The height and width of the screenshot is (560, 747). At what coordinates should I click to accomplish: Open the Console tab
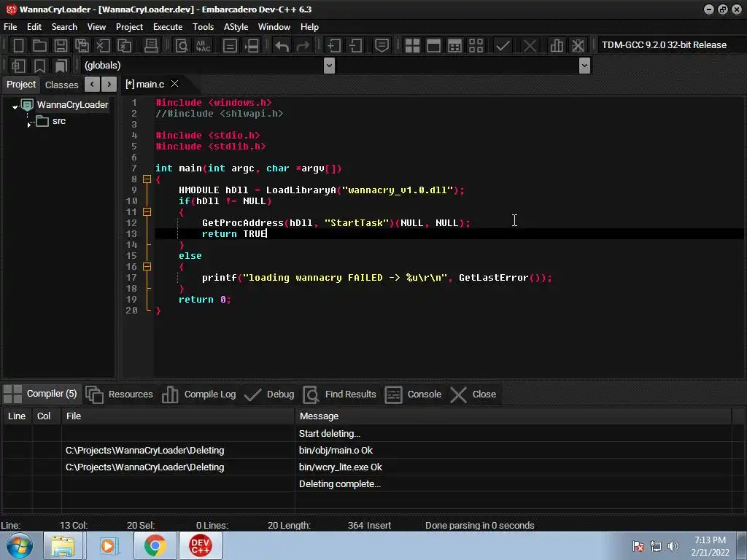coord(414,394)
